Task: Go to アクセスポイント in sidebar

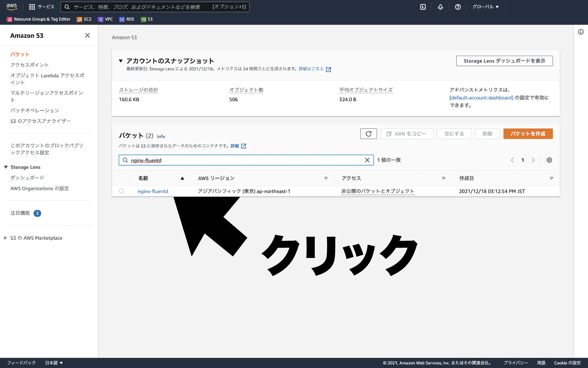Action: pos(30,65)
